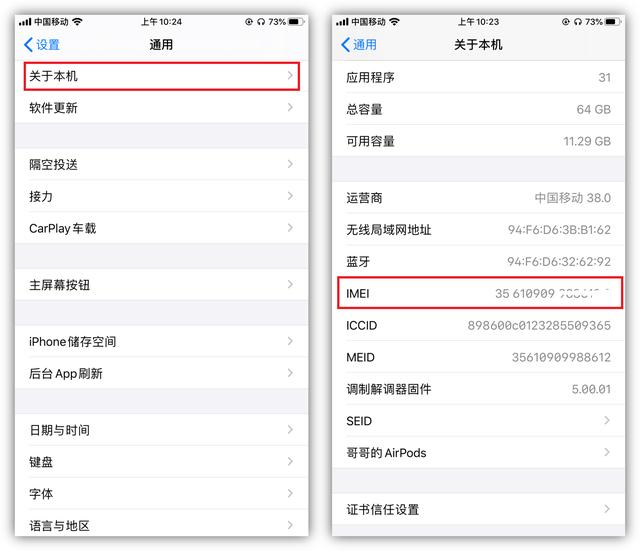Open 软件更新 menu item
640x551 pixels.
(x=162, y=107)
